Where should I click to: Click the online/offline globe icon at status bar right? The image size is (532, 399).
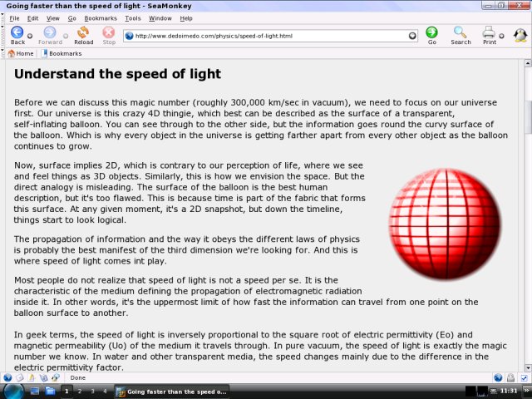(498, 377)
